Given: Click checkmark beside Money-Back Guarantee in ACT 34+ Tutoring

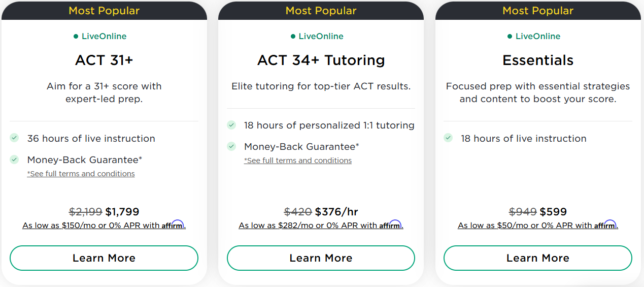Looking at the screenshot, I should tap(231, 146).
